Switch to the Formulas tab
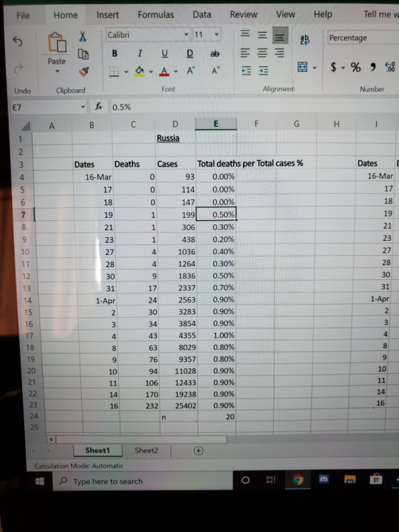399x532 pixels. (155, 14)
